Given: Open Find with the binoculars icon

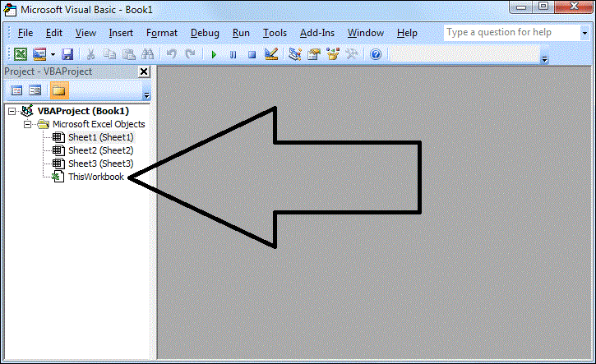Looking at the screenshot, I should [147, 54].
